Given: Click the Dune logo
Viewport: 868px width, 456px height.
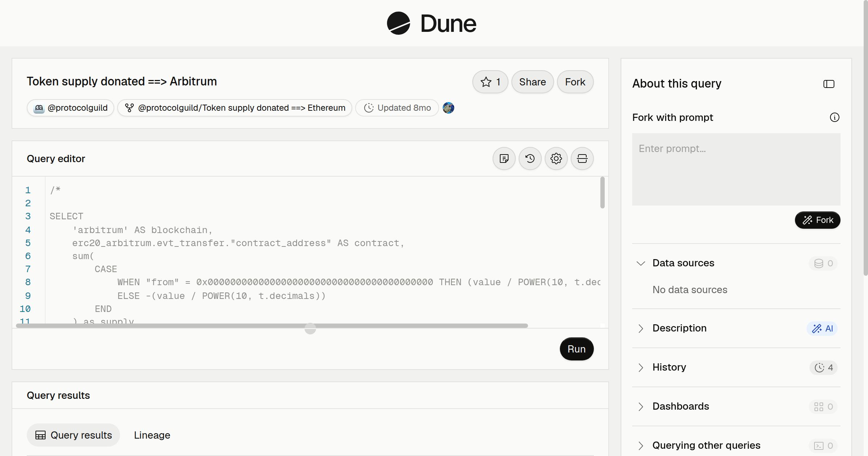Looking at the screenshot, I should (x=432, y=23).
